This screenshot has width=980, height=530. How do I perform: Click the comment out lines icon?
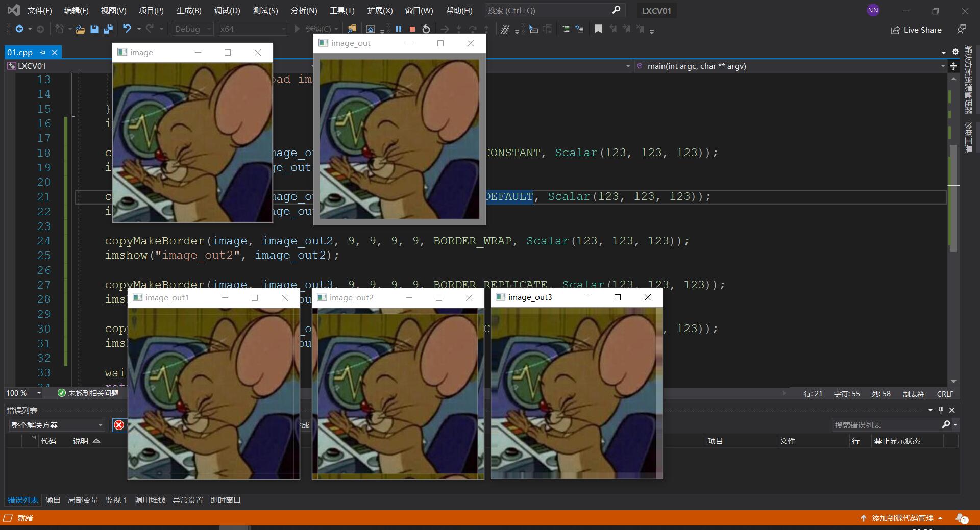coord(566,29)
